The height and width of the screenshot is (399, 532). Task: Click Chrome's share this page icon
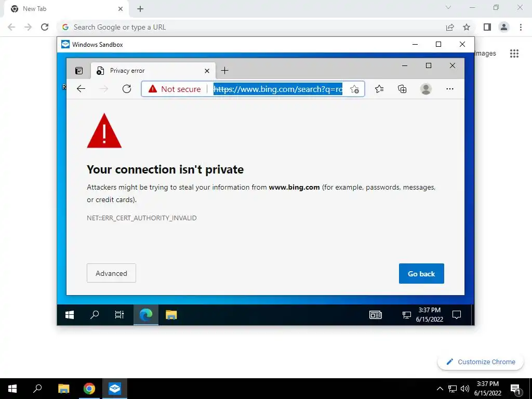coord(450,27)
